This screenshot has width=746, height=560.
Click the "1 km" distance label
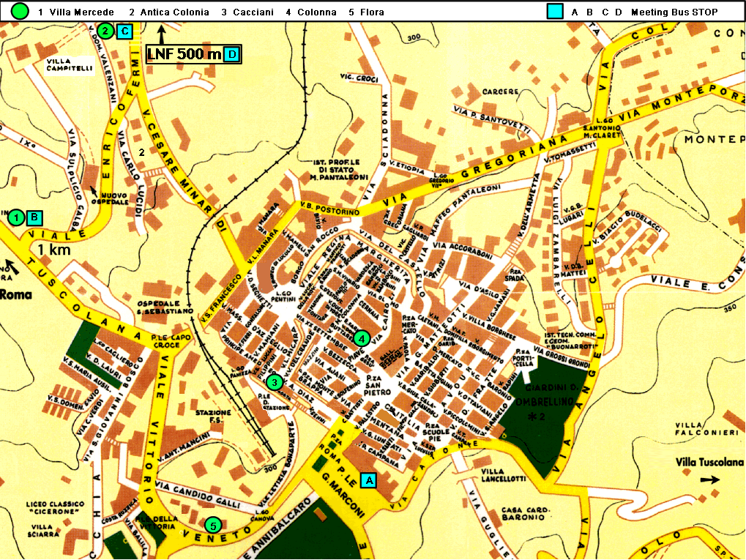(54, 250)
